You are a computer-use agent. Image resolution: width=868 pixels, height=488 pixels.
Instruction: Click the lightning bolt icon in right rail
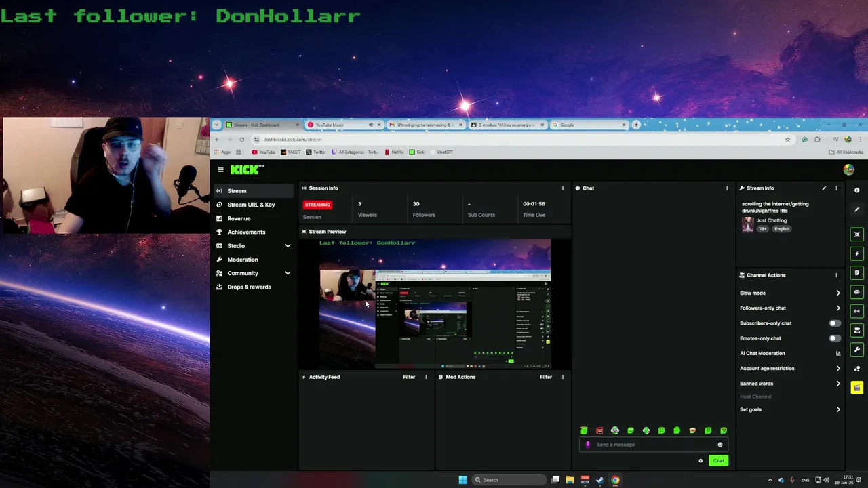[x=857, y=253]
